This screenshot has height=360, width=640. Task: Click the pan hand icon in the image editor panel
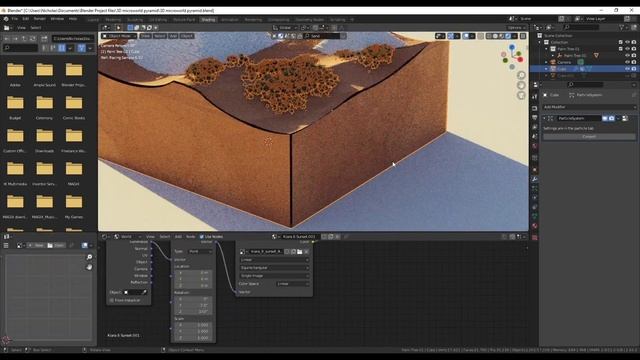point(89,267)
